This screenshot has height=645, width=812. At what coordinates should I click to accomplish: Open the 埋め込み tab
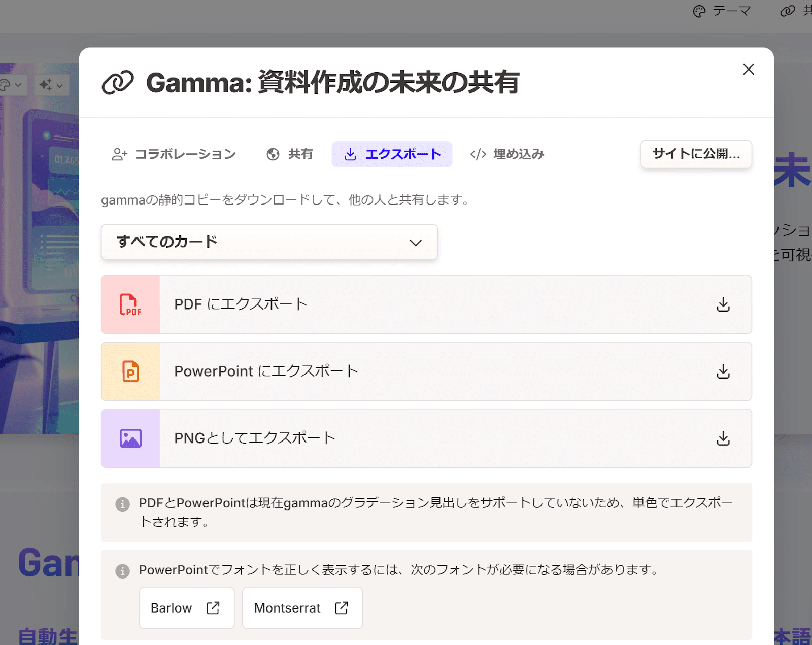507,154
